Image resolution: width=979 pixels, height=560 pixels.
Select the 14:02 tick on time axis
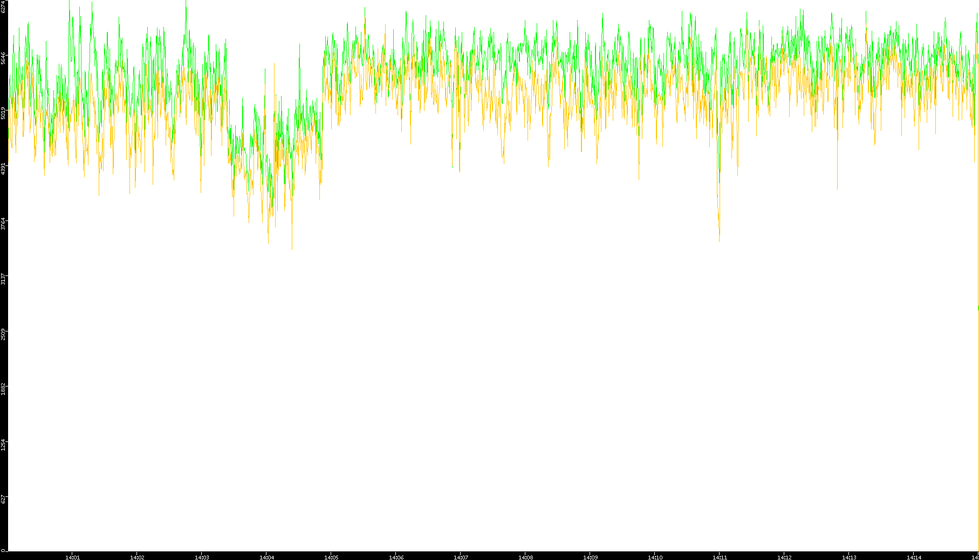tap(137, 557)
